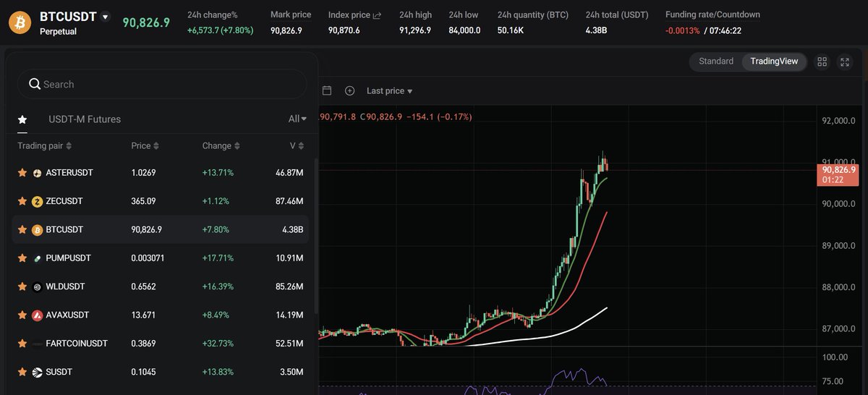Click the chart grid layout icon

coord(822,62)
